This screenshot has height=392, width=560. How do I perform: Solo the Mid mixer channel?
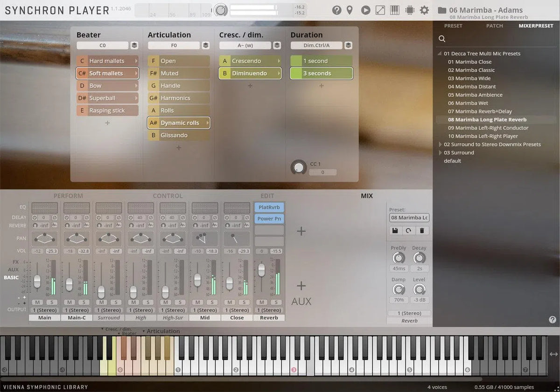click(212, 302)
